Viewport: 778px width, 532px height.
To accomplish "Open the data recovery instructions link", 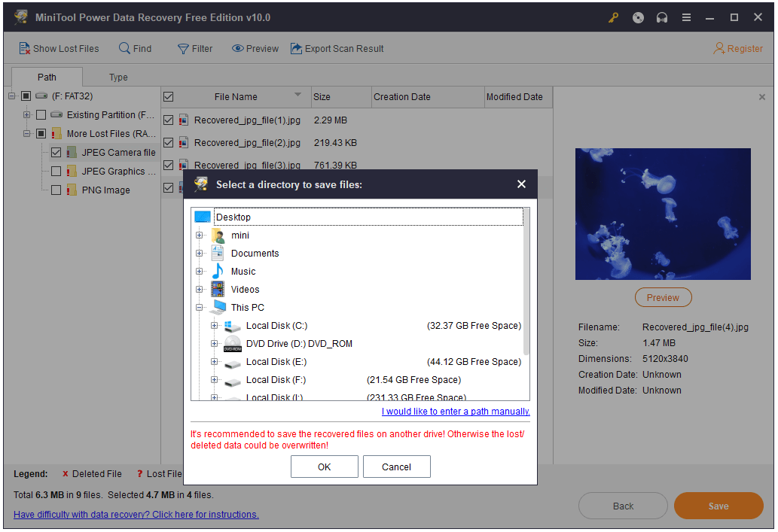I will [136, 515].
